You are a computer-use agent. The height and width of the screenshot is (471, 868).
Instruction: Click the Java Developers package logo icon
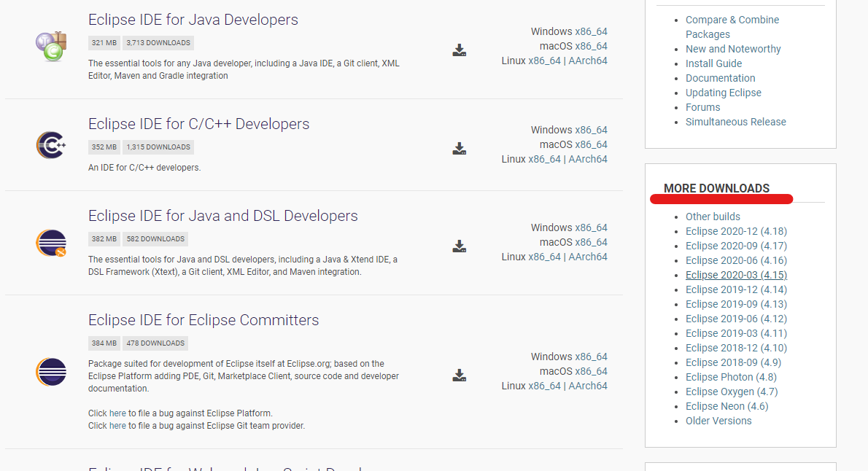[x=51, y=47]
